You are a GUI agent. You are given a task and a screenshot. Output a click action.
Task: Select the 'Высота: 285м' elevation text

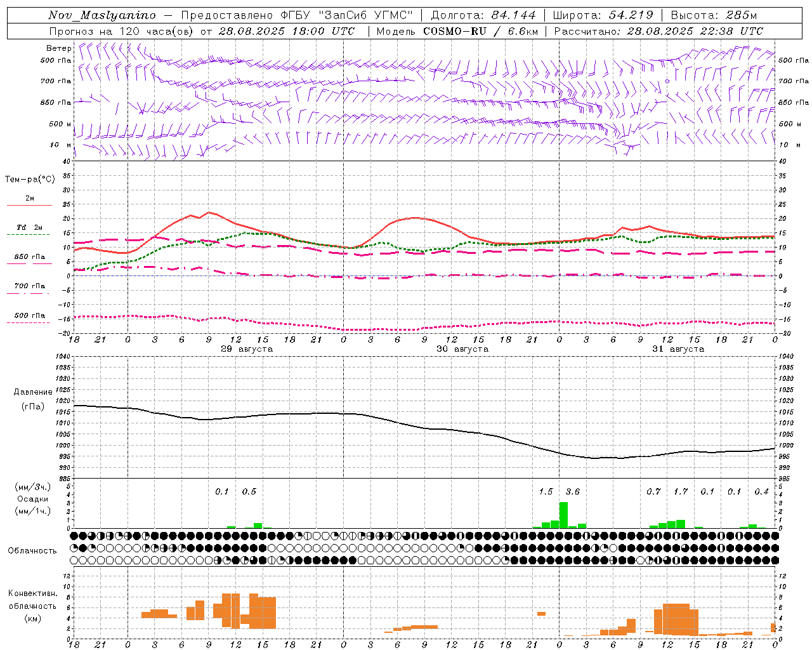[714, 15]
